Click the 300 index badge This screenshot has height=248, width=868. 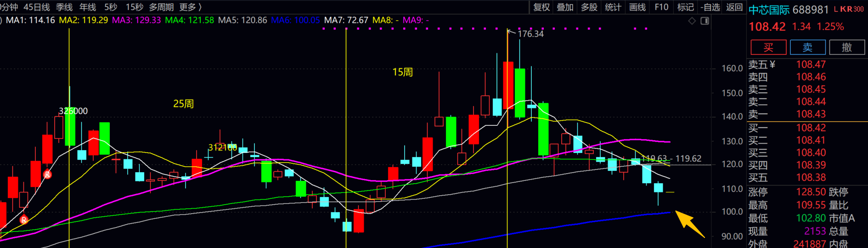[x=858, y=9]
